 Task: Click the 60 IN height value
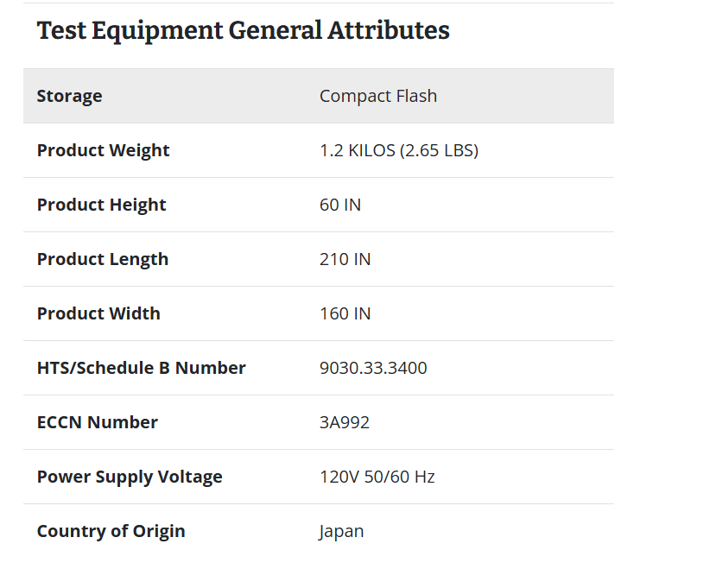click(340, 205)
